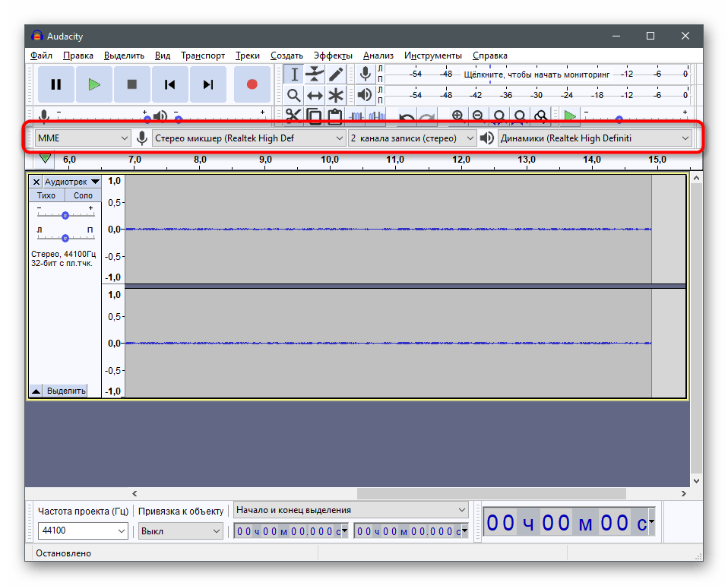This screenshot has height=586, width=728.
Task: Click the recording meter microphone icon
Action: 366,74
